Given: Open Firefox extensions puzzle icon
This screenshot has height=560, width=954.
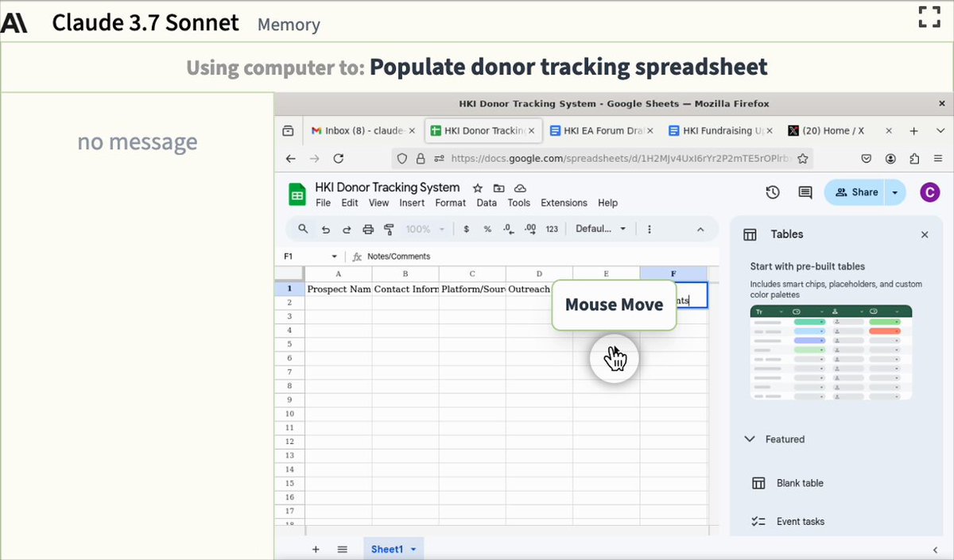Looking at the screenshot, I should coord(914,158).
